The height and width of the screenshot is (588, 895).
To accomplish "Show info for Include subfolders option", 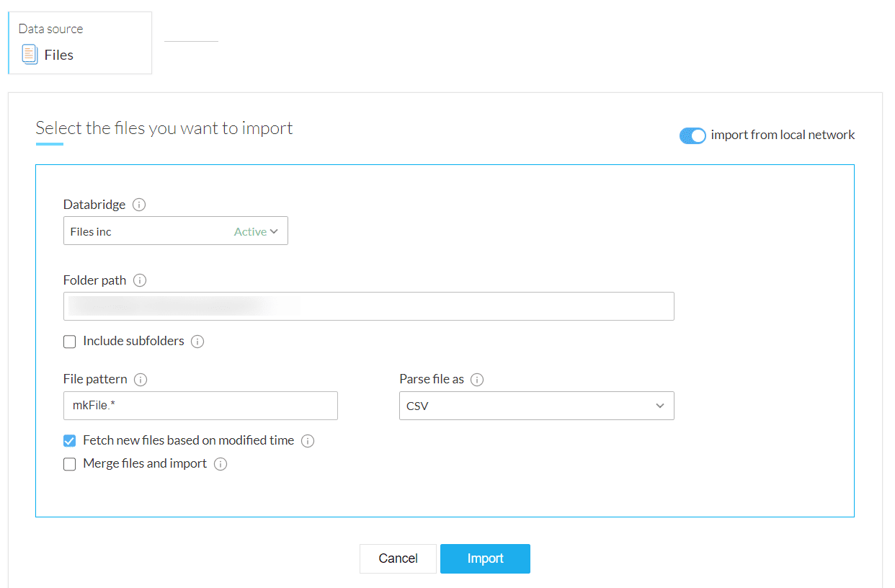I will (197, 342).
